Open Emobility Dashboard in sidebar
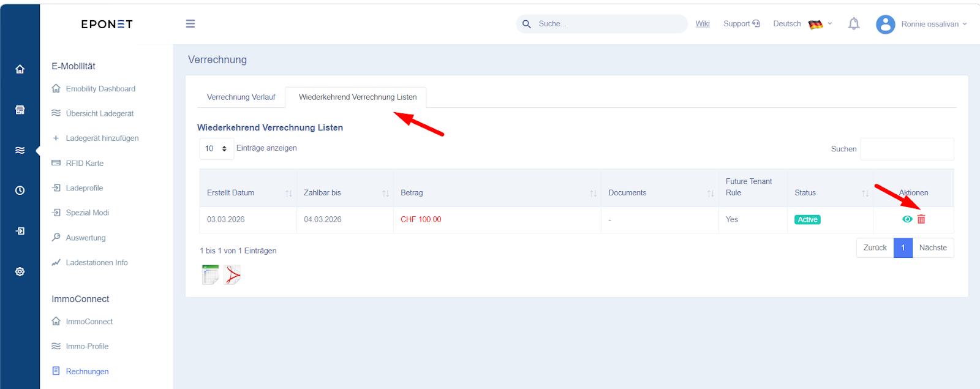The height and width of the screenshot is (389, 980). click(x=100, y=89)
